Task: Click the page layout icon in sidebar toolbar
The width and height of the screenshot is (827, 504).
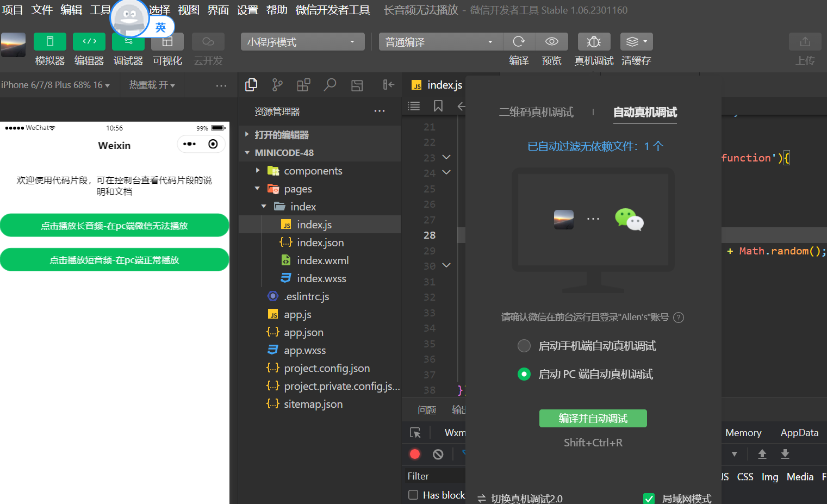Action: click(357, 85)
